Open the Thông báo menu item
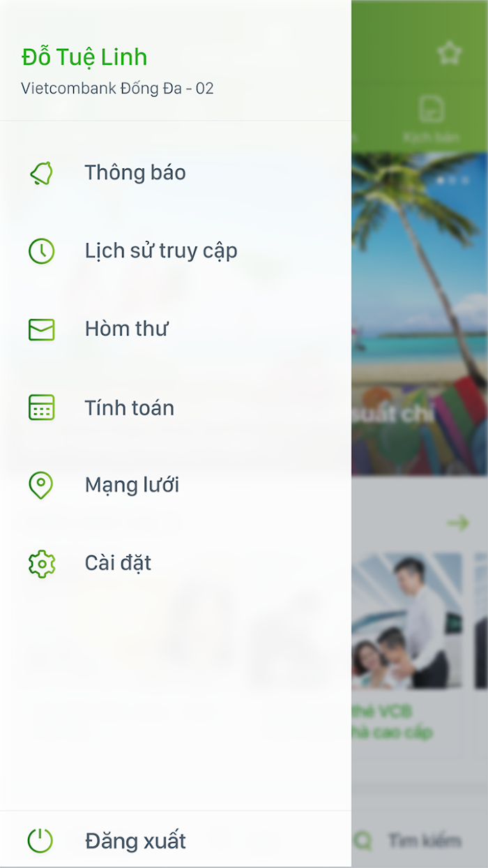 (176, 173)
